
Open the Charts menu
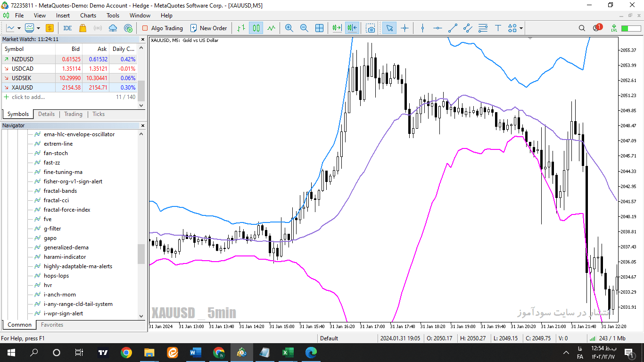click(x=88, y=16)
